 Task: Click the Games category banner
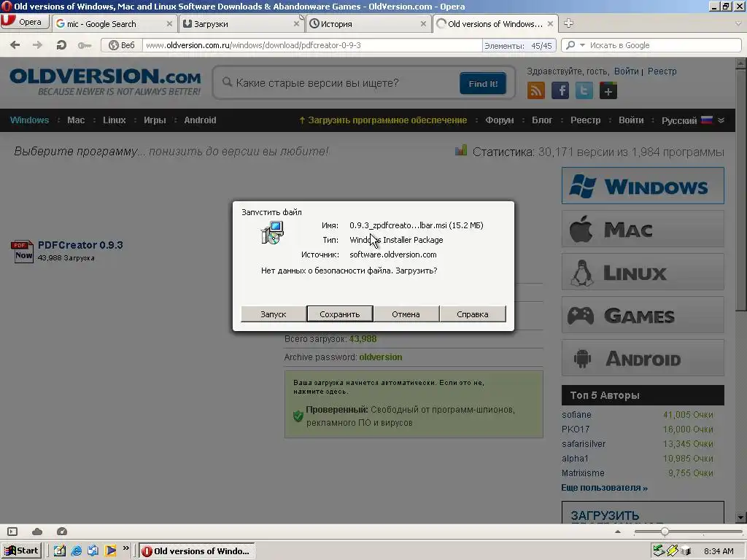[643, 315]
